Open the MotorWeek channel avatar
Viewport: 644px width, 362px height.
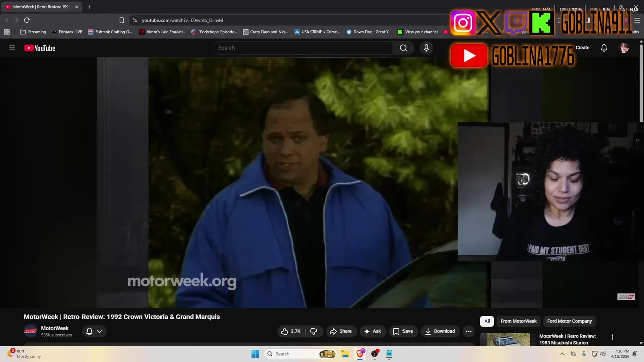pos(30,331)
